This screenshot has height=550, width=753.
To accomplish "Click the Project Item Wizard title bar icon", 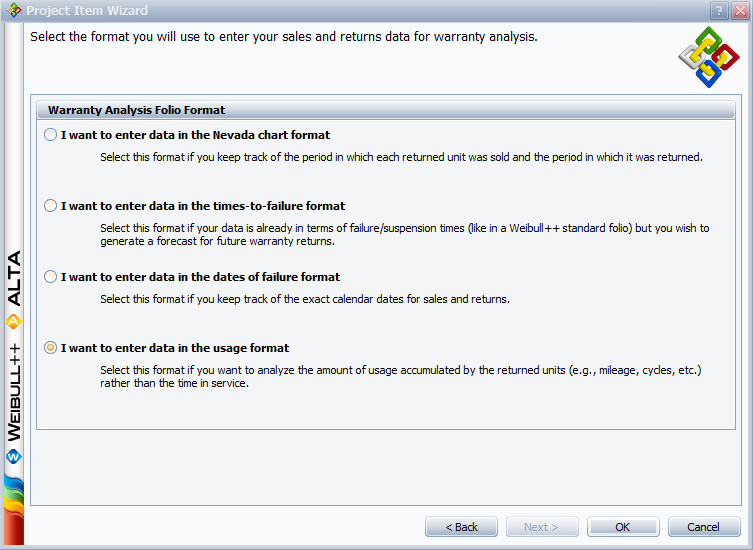I will [x=12, y=10].
